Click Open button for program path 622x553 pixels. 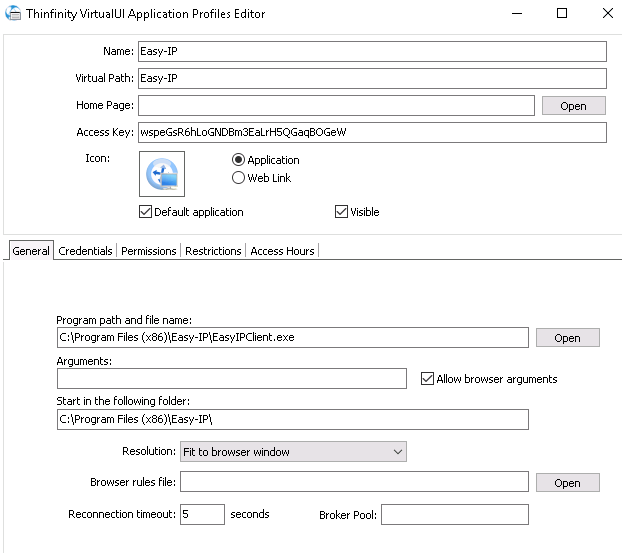pos(568,338)
